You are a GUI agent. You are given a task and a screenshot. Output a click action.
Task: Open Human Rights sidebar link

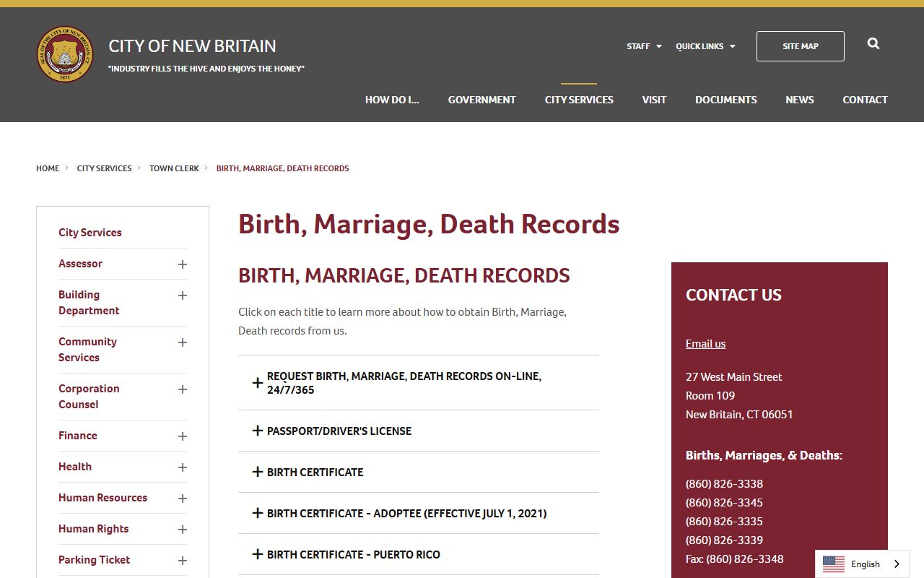[94, 529]
